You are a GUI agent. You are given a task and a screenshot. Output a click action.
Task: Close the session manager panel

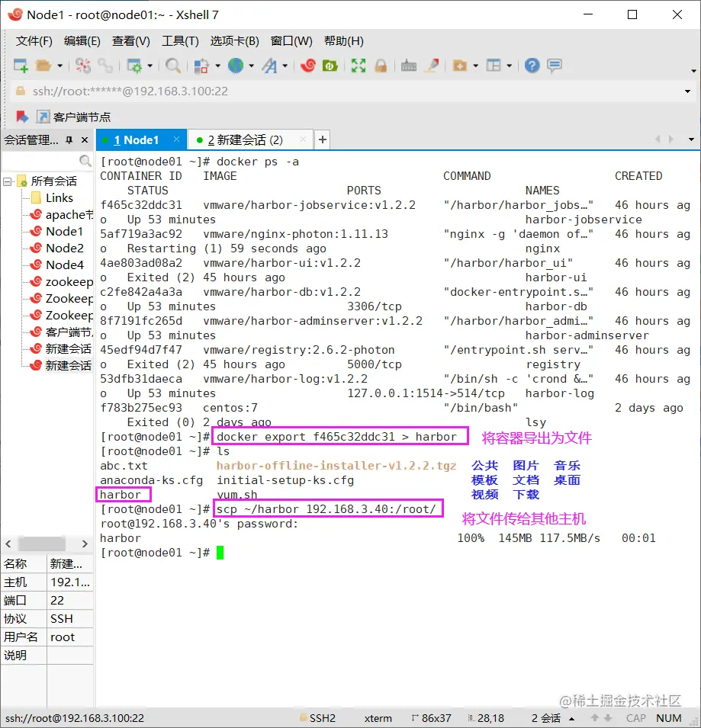click(x=85, y=140)
